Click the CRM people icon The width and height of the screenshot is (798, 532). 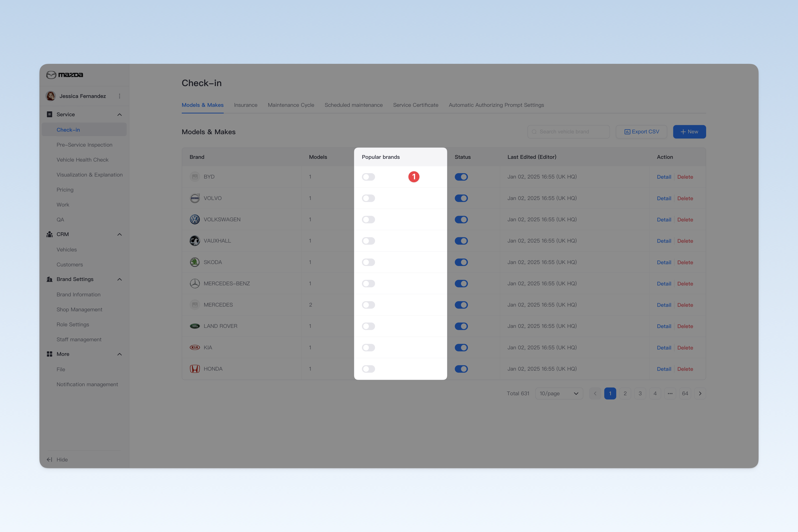pyautogui.click(x=49, y=234)
